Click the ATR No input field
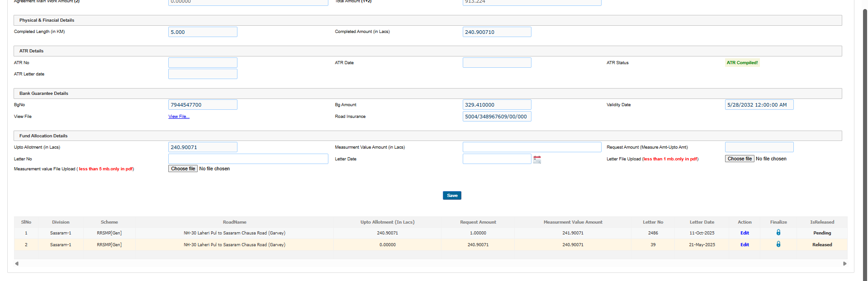This screenshot has height=281, width=868. (x=203, y=63)
